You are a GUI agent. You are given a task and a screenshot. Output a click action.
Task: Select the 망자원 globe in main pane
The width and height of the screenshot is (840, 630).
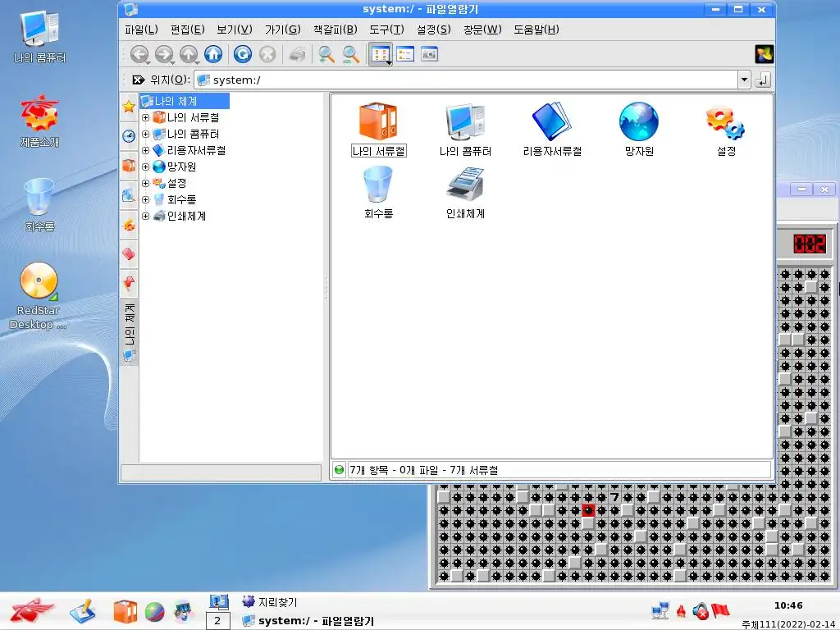[639, 129]
